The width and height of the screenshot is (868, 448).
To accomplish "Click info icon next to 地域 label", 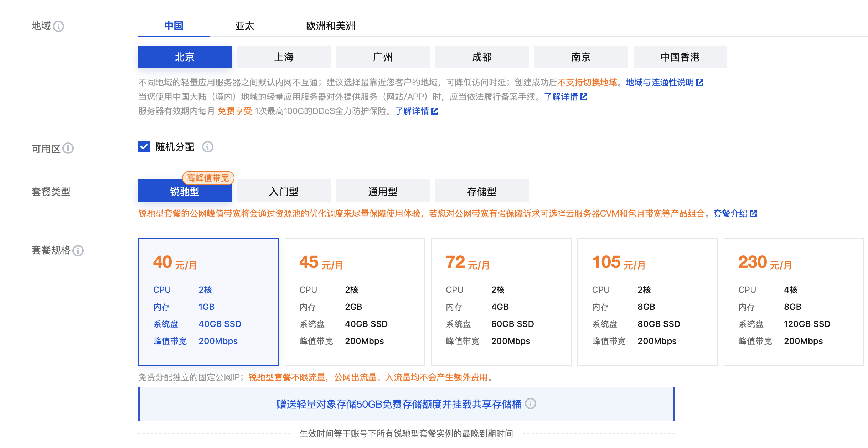I will pyautogui.click(x=58, y=26).
